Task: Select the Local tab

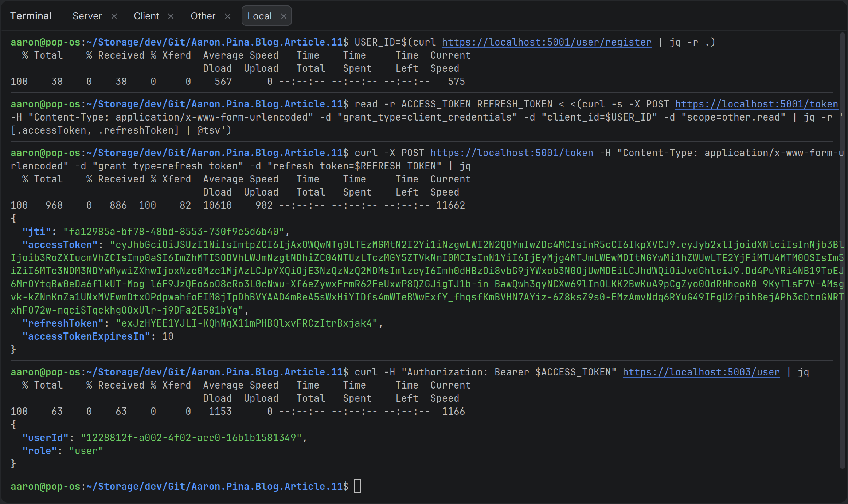Action: [x=259, y=16]
